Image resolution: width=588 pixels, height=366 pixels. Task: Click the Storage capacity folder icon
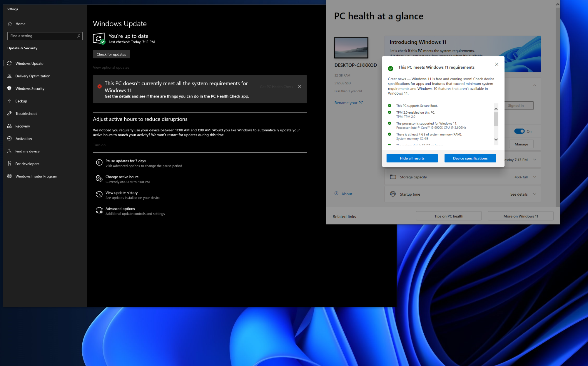coord(393,177)
